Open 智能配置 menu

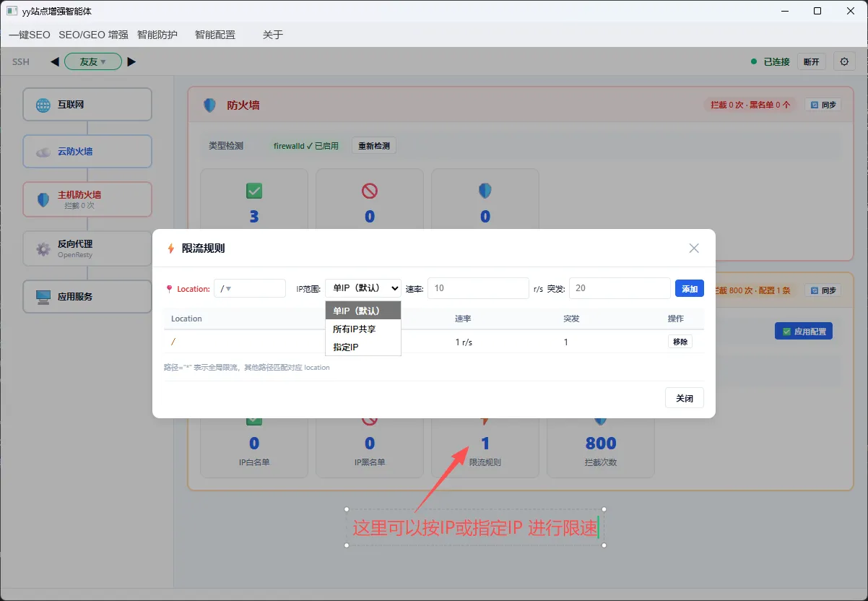point(215,35)
